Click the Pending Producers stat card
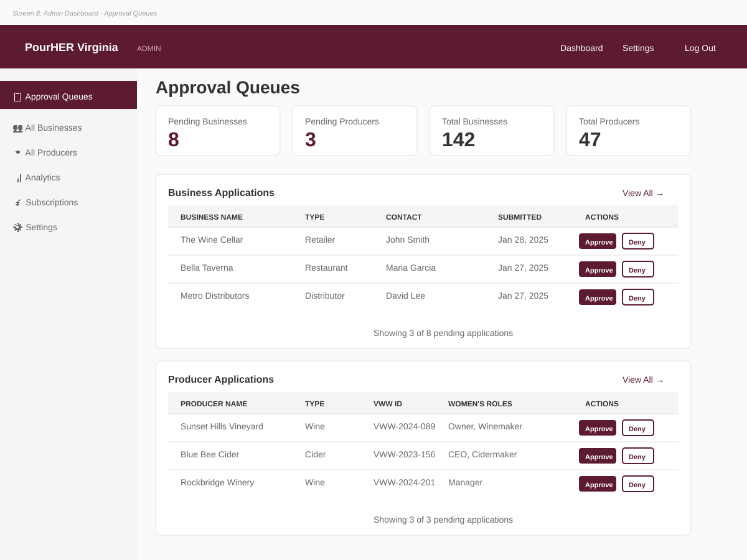Screen dimensions: 747x560 coord(355,131)
